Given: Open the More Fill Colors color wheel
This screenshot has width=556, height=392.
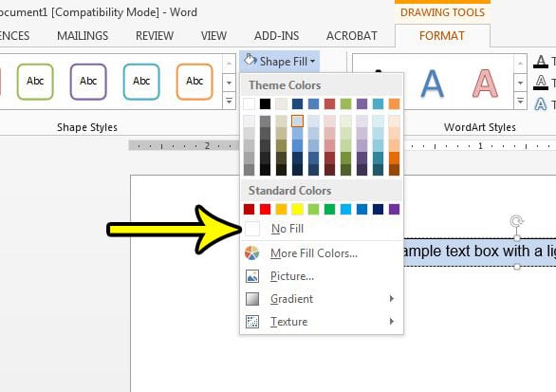Looking at the screenshot, I should tap(251, 253).
